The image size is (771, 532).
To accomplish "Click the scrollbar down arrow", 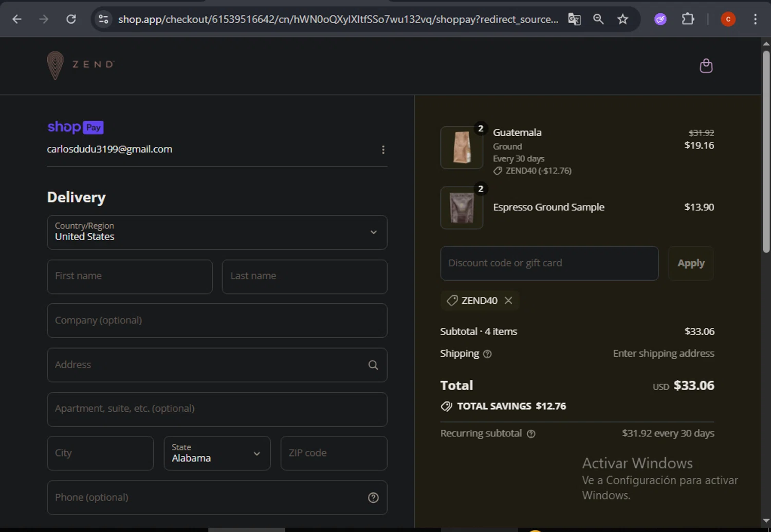I will click(x=766, y=521).
